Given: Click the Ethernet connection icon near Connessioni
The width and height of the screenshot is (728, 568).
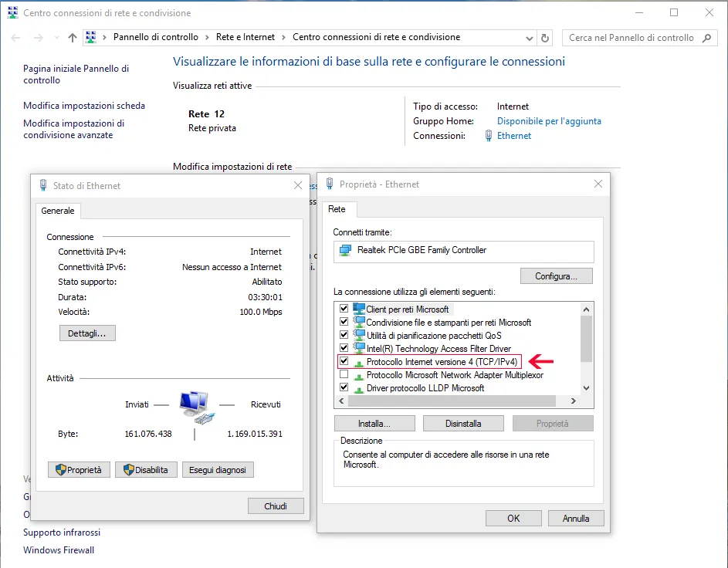Looking at the screenshot, I should pyautogui.click(x=489, y=136).
